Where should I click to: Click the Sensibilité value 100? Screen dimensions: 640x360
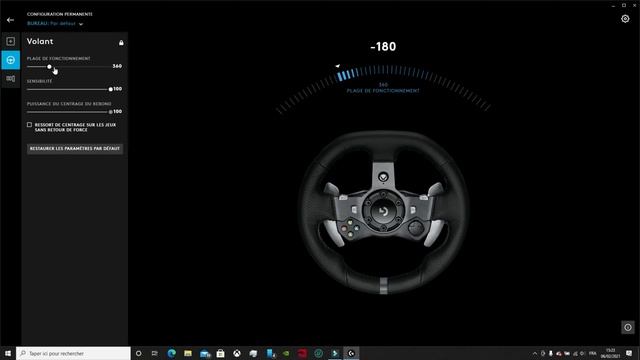pos(118,89)
